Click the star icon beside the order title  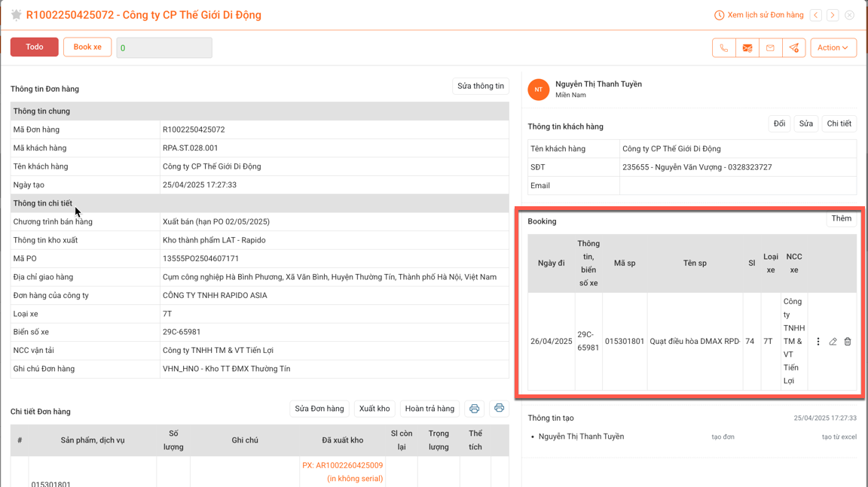[x=16, y=15]
